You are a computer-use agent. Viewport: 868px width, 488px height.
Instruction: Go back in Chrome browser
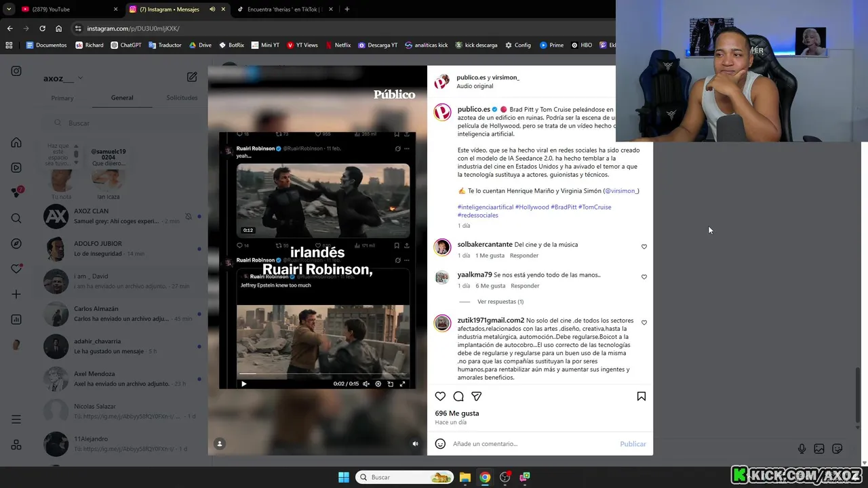coord(9,28)
